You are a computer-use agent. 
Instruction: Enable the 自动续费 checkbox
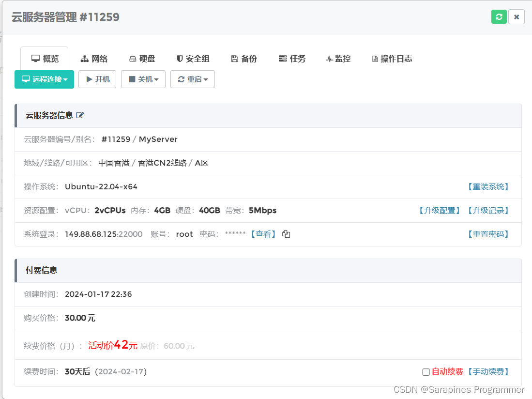(426, 372)
